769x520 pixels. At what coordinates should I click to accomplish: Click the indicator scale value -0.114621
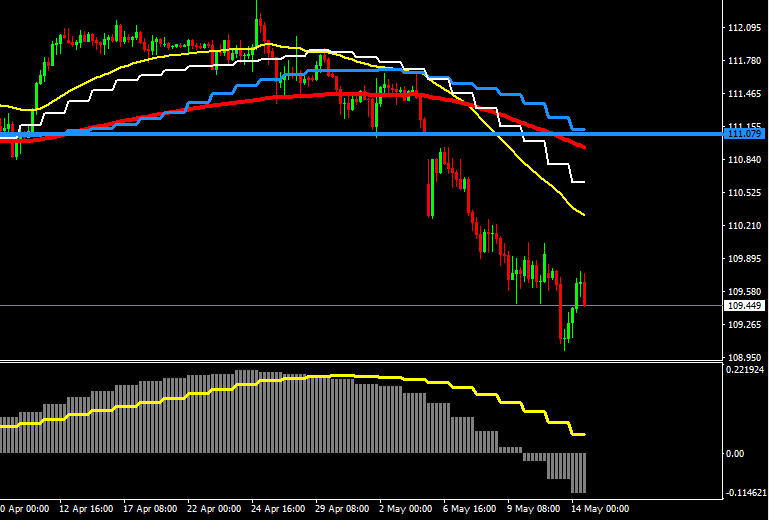pos(744,492)
